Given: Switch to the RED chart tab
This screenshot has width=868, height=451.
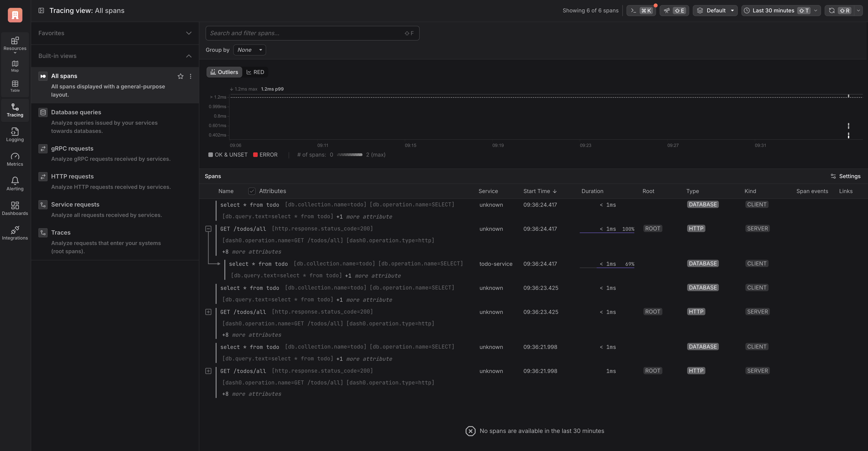Looking at the screenshot, I should (x=255, y=72).
